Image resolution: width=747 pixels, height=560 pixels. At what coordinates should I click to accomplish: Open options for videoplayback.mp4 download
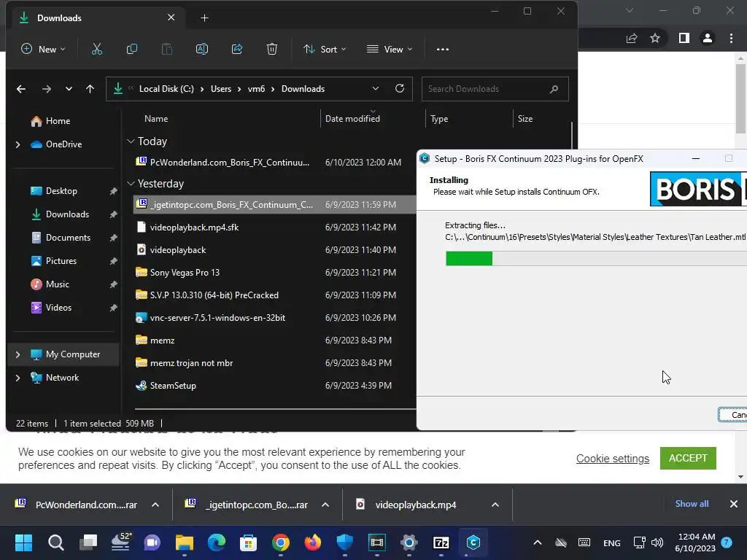click(495, 505)
